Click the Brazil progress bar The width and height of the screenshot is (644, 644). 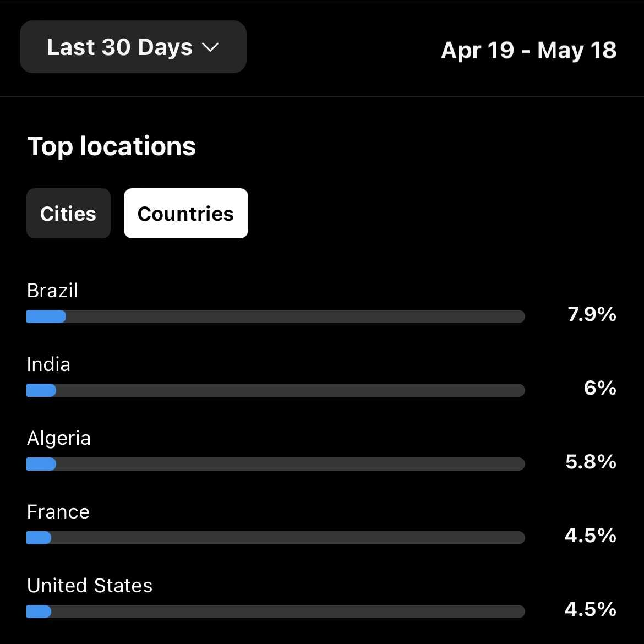point(276,316)
